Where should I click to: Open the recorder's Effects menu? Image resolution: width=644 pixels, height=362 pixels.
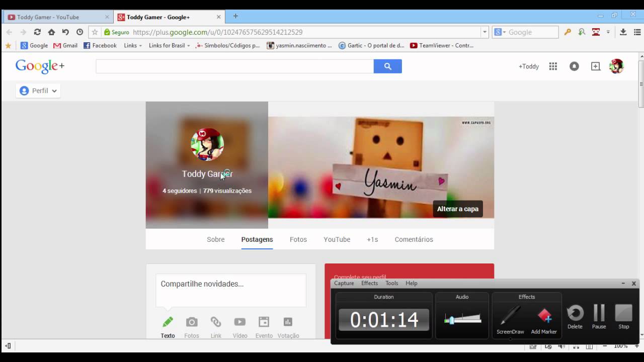click(x=369, y=283)
